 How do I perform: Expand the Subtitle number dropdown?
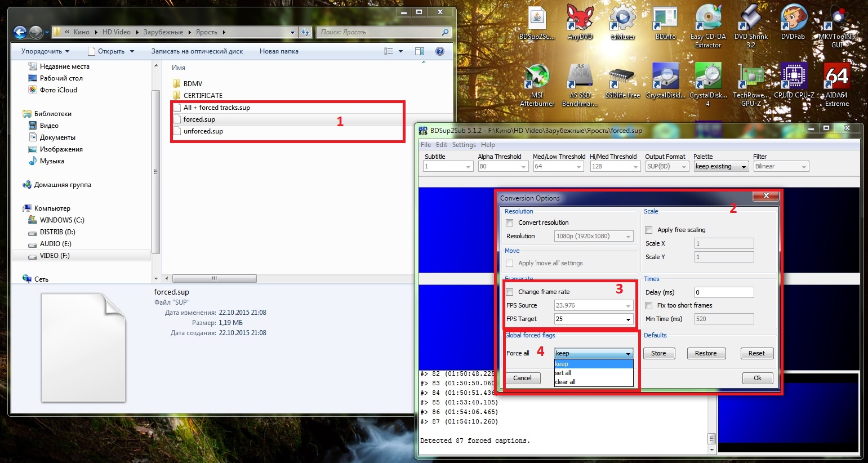pos(448,166)
